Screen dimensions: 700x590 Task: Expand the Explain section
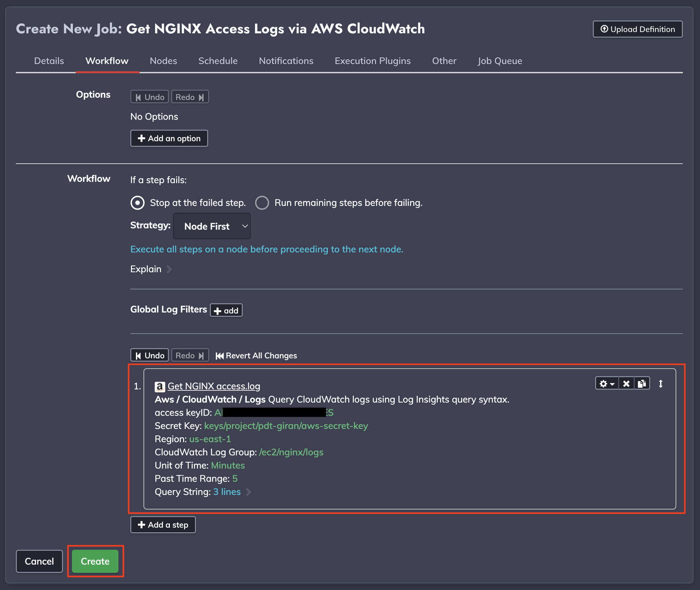coord(151,269)
